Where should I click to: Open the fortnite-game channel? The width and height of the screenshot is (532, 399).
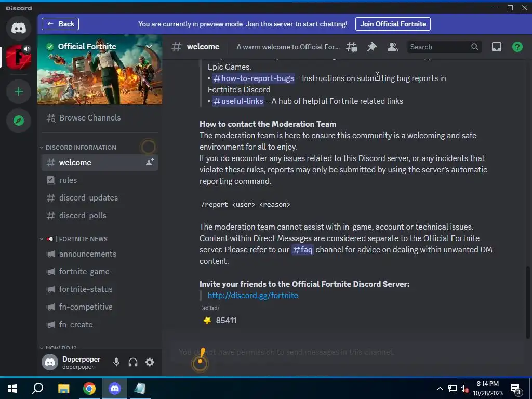tap(100, 271)
